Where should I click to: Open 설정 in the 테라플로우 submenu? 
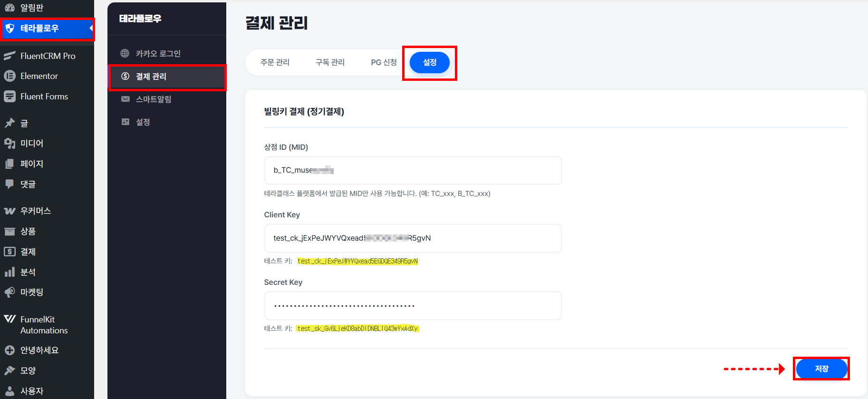(143, 122)
